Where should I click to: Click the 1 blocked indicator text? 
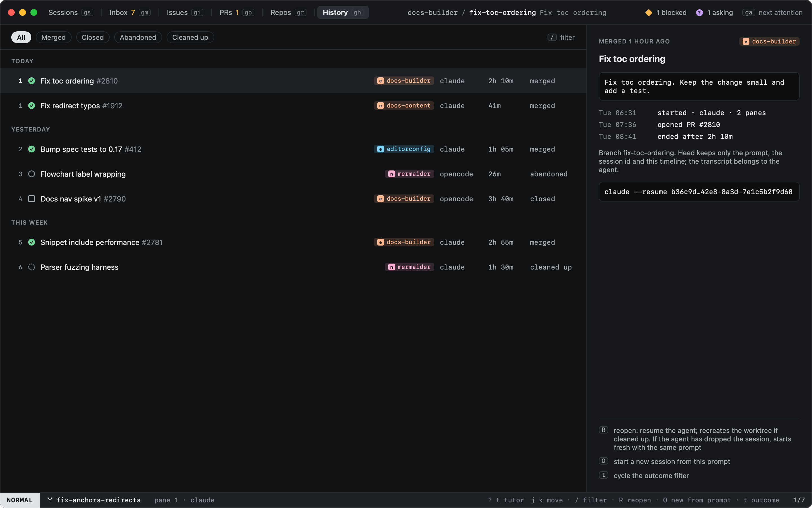point(671,12)
